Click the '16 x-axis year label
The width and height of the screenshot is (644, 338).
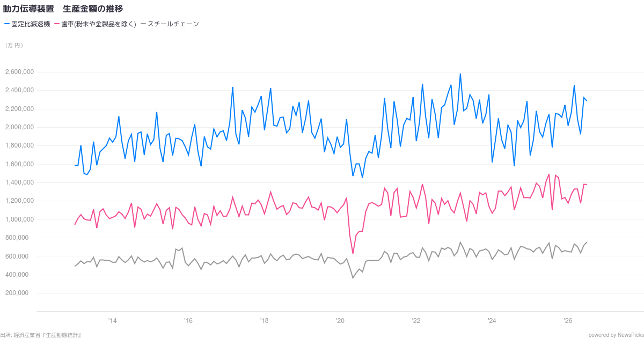click(188, 321)
